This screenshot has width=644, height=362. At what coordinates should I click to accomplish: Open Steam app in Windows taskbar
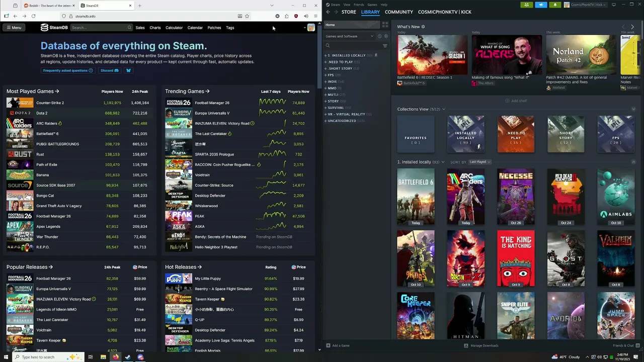[128, 357]
